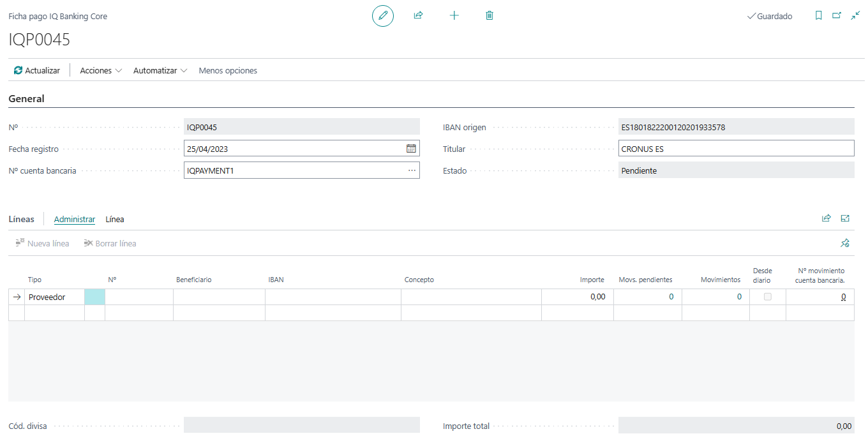Viewport: 868px width, 443px height.
Task: Expand the Acciones dropdown menu
Action: click(x=101, y=71)
